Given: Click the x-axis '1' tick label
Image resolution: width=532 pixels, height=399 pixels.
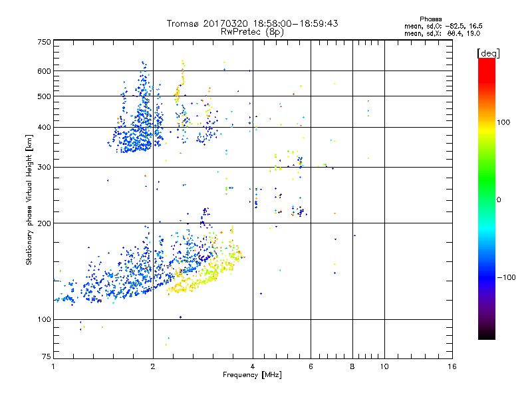Looking at the screenshot, I should pos(53,366).
